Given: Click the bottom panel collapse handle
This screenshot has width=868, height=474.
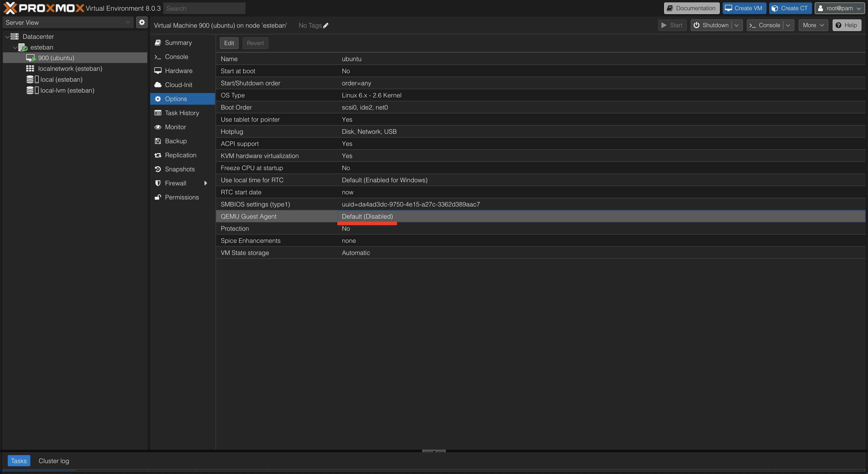Looking at the screenshot, I should pyautogui.click(x=434, y=451).
